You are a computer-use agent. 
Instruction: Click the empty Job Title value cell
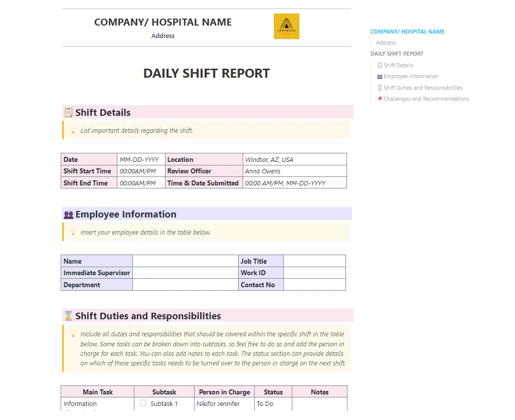[314, 261]
